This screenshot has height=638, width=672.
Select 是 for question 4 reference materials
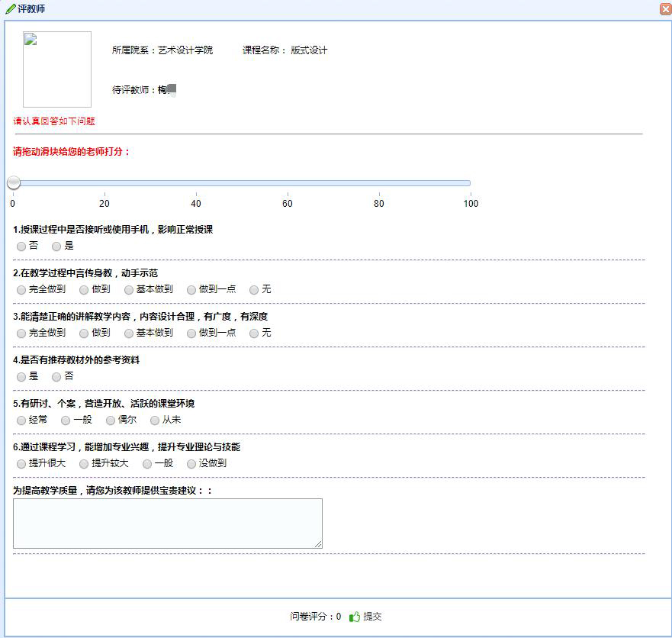(x=21, y=377)
